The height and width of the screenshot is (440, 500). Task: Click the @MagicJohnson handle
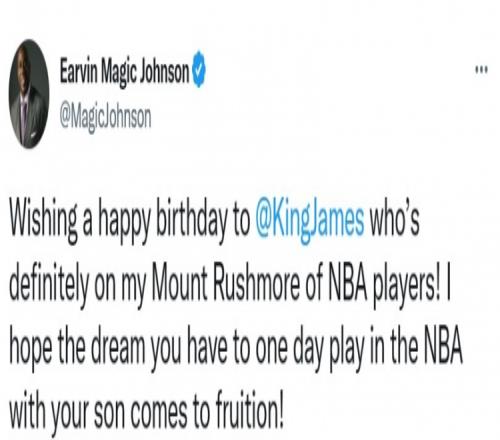[x=105, y=117]
